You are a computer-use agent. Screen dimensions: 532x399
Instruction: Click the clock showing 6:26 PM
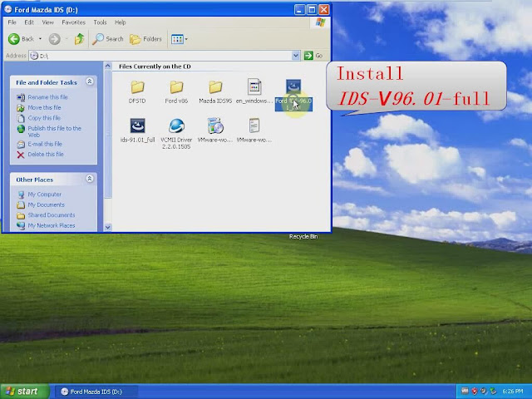[512, 392]
